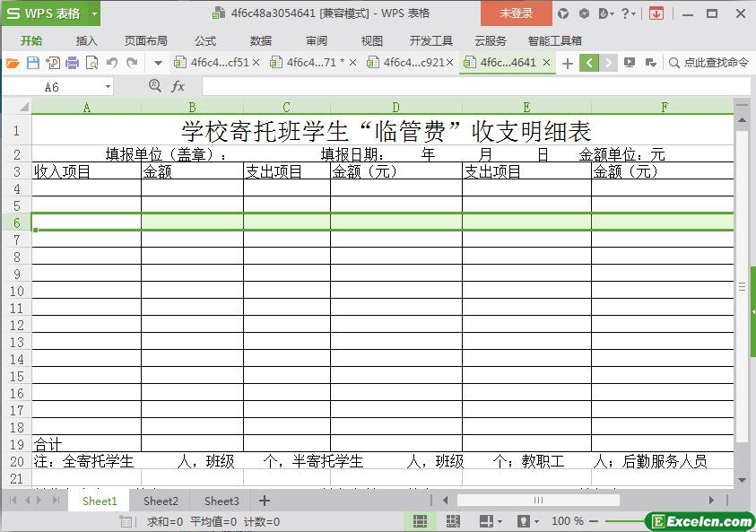Open the 公式 ribbon tab
Image resolution: width=756 pixels, height=532 pixels.
[205, 41]
